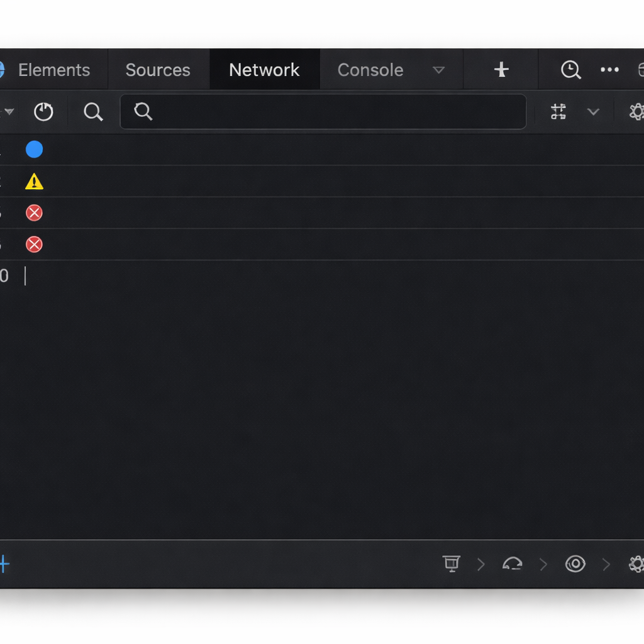Select the yellow warning triangle entry
644x644 pixels.
point(34,182)
